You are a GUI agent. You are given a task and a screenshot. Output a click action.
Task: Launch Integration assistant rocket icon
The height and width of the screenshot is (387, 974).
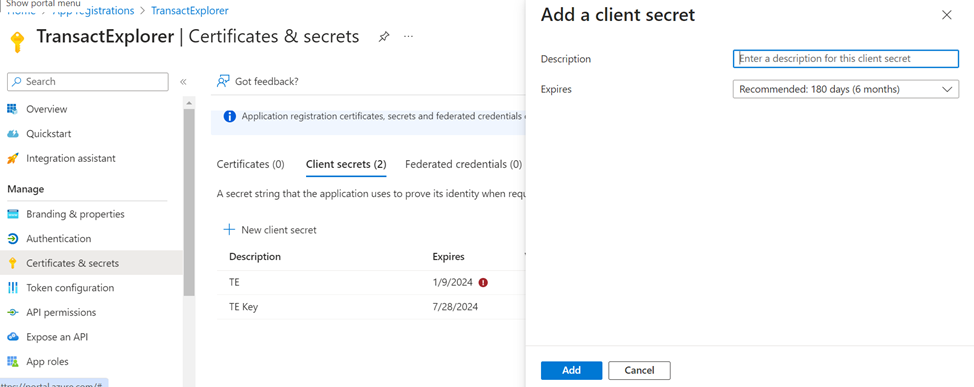(12, 158)
